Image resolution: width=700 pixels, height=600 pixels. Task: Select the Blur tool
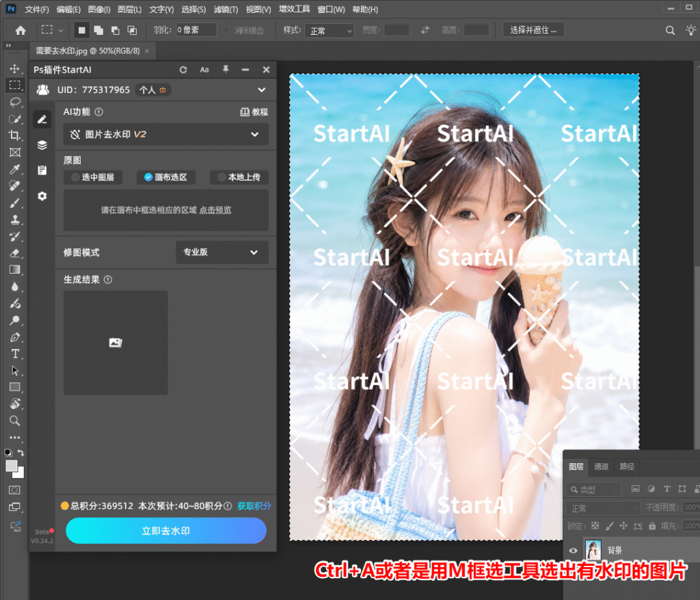(x=15, y=287)
